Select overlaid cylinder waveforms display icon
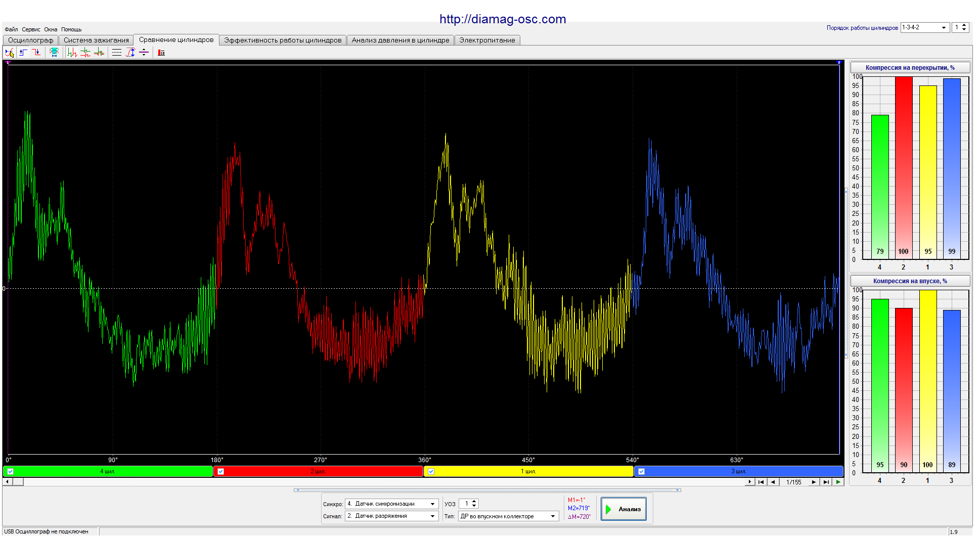Image resolution: width=980 pixels, height=538 pixels. pyautogui.click(x=99, y=52)
